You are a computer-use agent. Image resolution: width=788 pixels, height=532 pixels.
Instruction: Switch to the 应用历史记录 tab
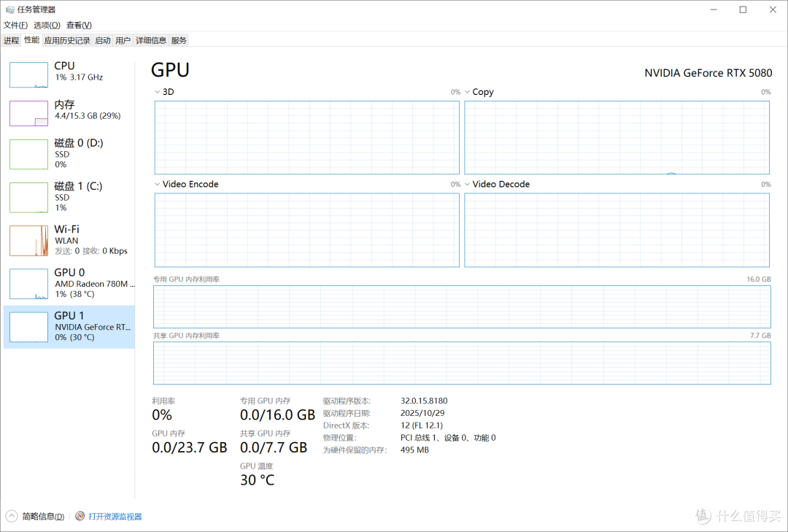pos(67,41)
